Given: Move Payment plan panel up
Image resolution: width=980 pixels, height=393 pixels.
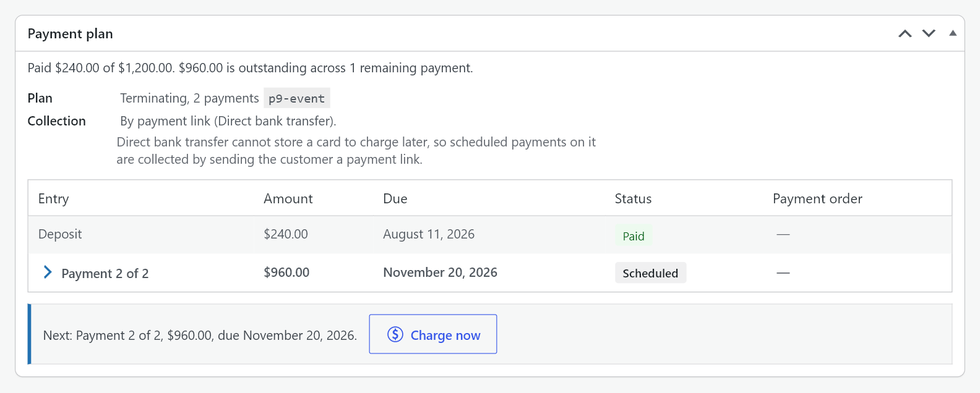Looking at the screenshot, I should (x=905, y=33).
